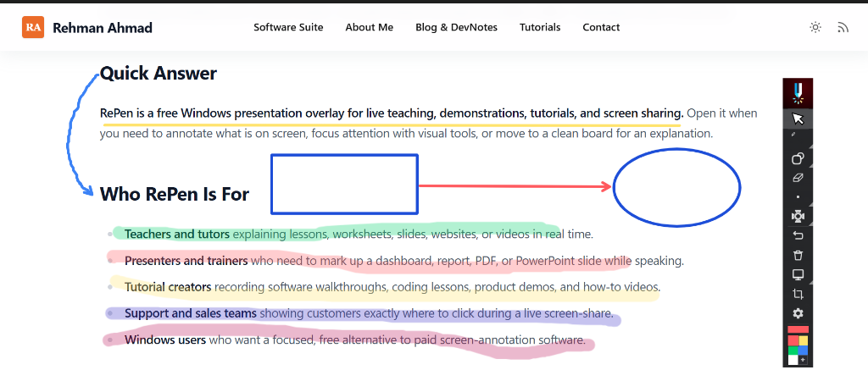
Task: Undo the last annotation
Action: [798, 236]
